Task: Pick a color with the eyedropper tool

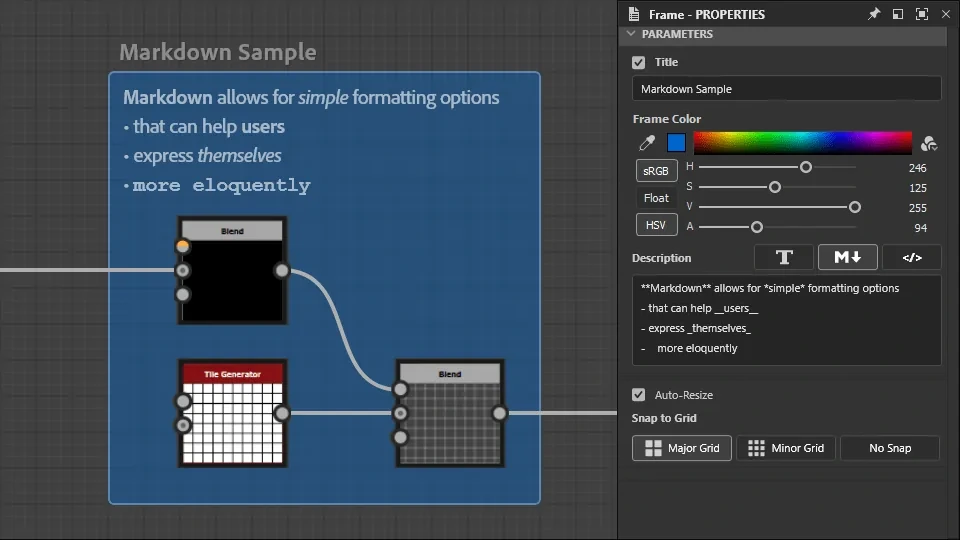Action: click(x=647, y=143)
